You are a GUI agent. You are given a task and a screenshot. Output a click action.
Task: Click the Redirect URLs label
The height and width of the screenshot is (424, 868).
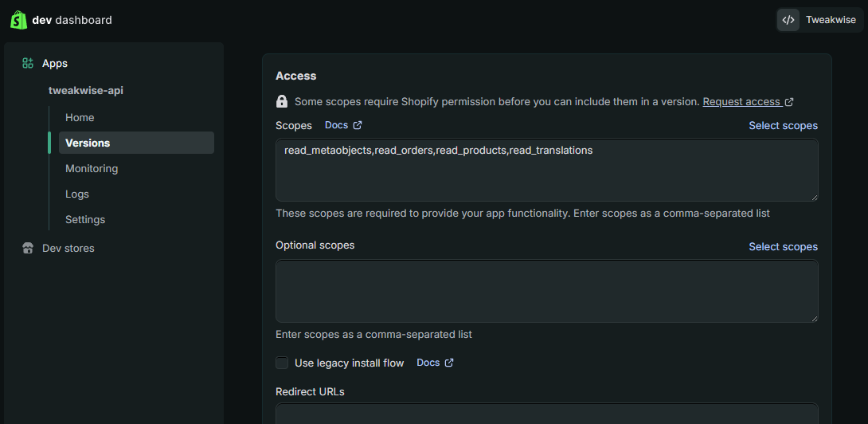click(x=310, y=392)
